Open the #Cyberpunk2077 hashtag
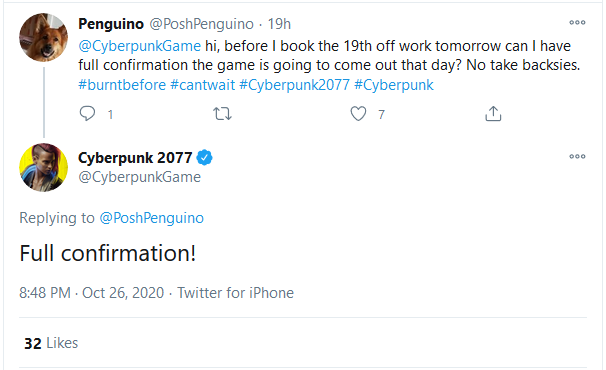This screenshot has width=606, height=370. [x=294, y=85]
